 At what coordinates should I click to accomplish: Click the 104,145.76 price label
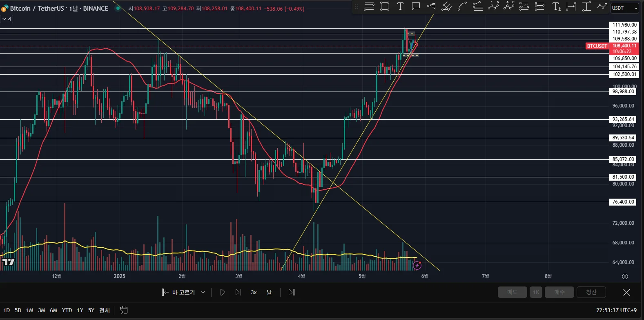click(x=624, y=67)
